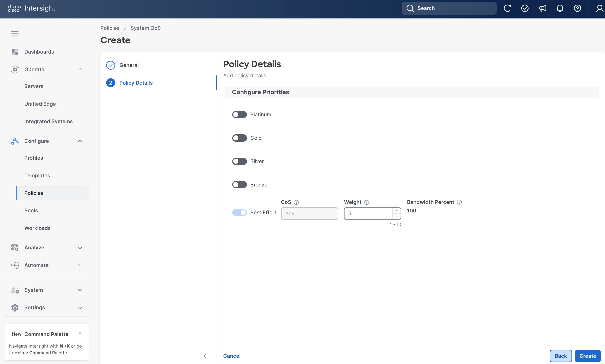Open the notifications bell icon

click(560, 8)
